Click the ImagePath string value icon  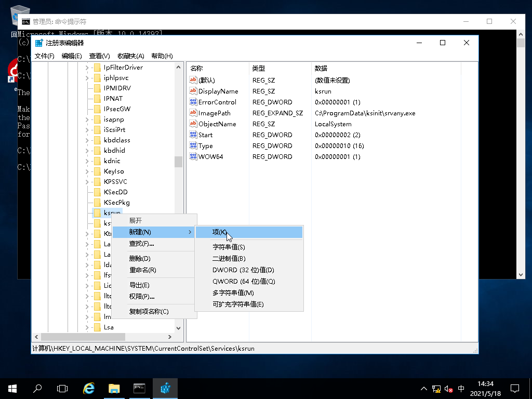[x=194, y=113]
